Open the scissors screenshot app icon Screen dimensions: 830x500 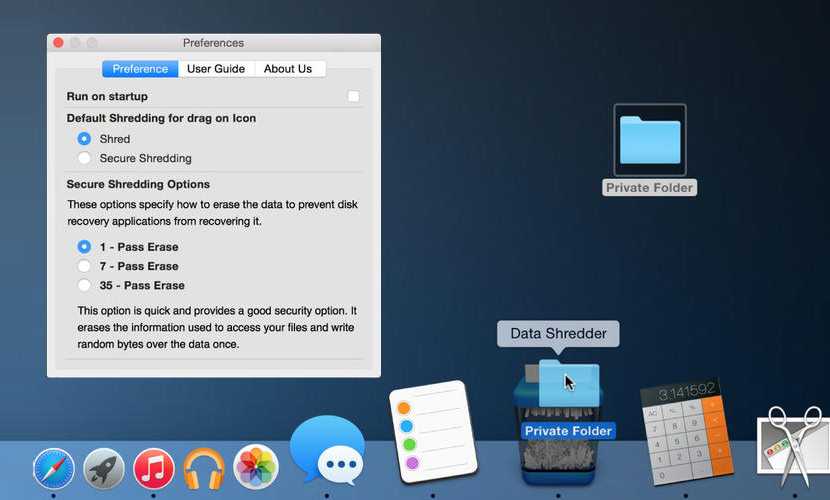click(x=795, y=448)
